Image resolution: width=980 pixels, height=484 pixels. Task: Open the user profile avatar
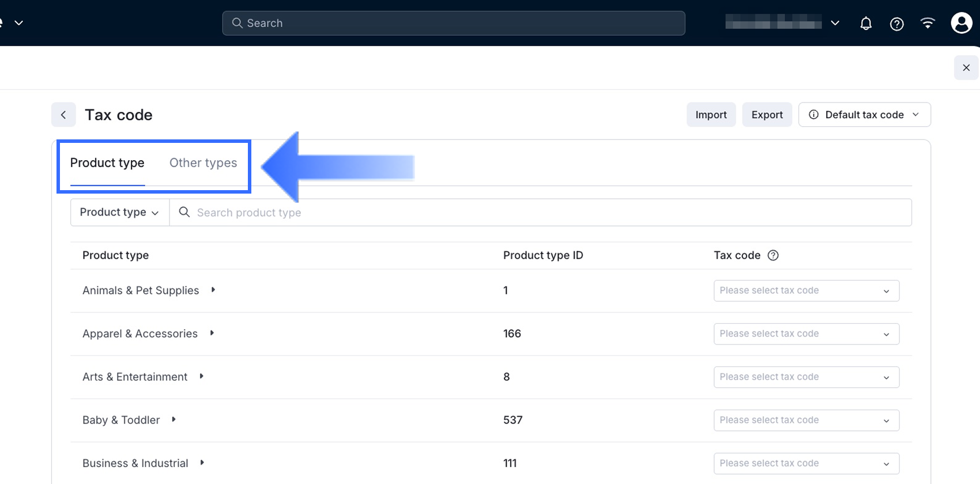coord(961,23)
